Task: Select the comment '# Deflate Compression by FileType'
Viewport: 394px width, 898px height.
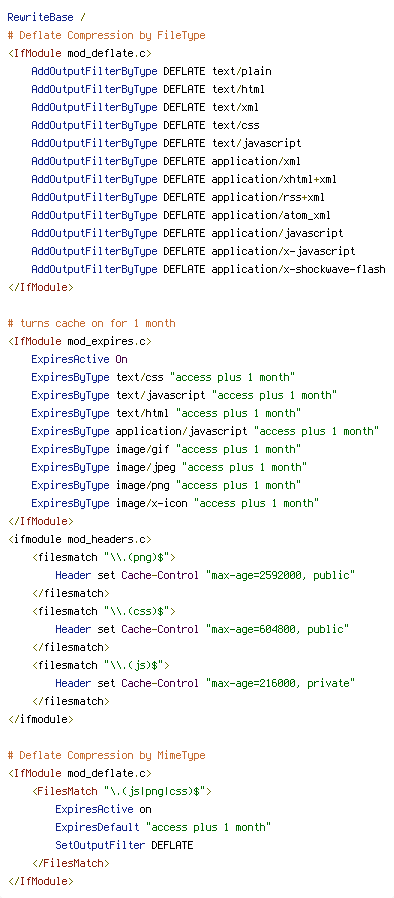Action: coord(107,35)
